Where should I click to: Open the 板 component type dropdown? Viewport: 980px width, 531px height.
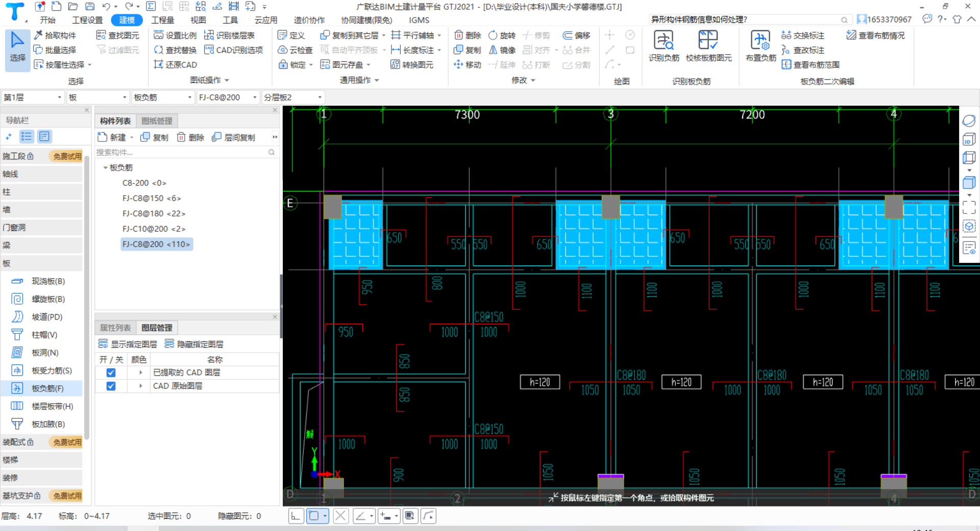97,97
